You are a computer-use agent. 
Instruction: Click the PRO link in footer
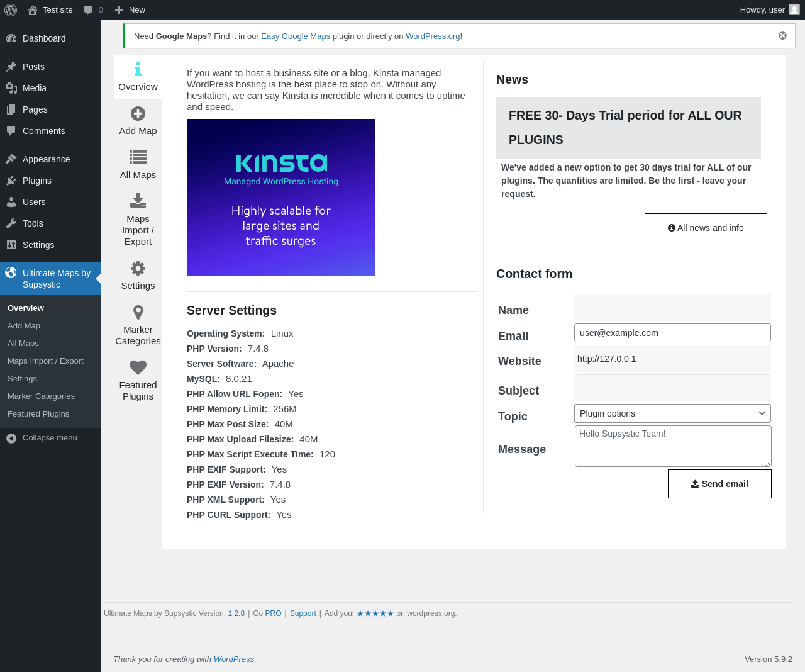(x=274, y=613)
